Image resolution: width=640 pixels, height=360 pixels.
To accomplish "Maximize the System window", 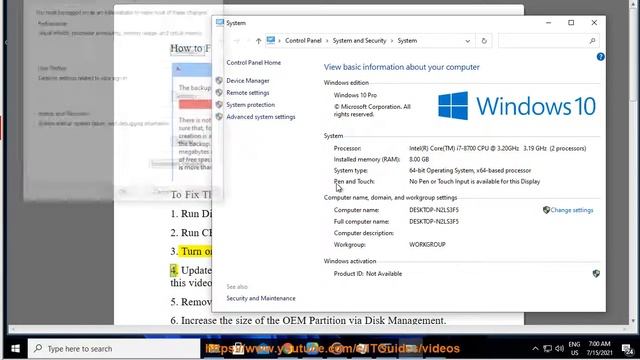I will (x=571, y=23).
